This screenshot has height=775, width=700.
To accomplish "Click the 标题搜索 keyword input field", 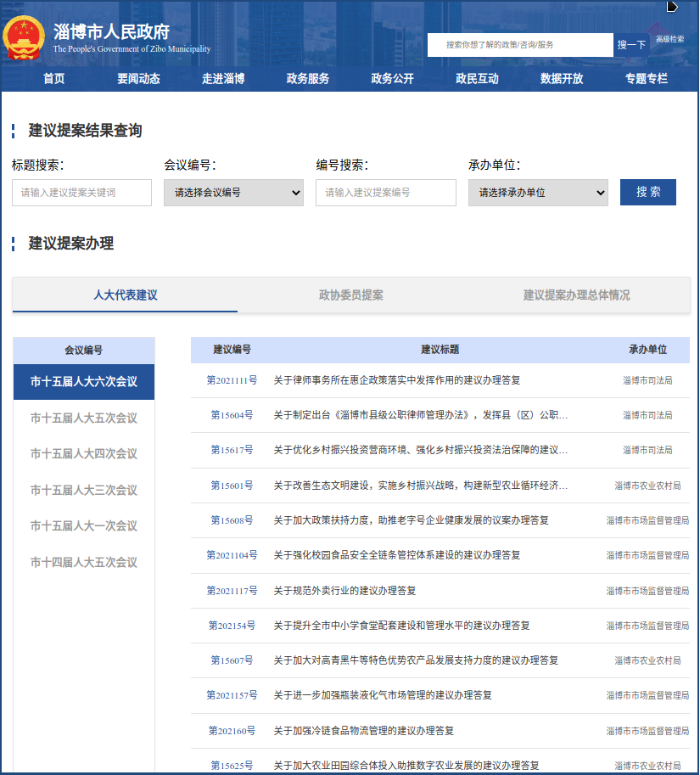I will tap(81, 193).
